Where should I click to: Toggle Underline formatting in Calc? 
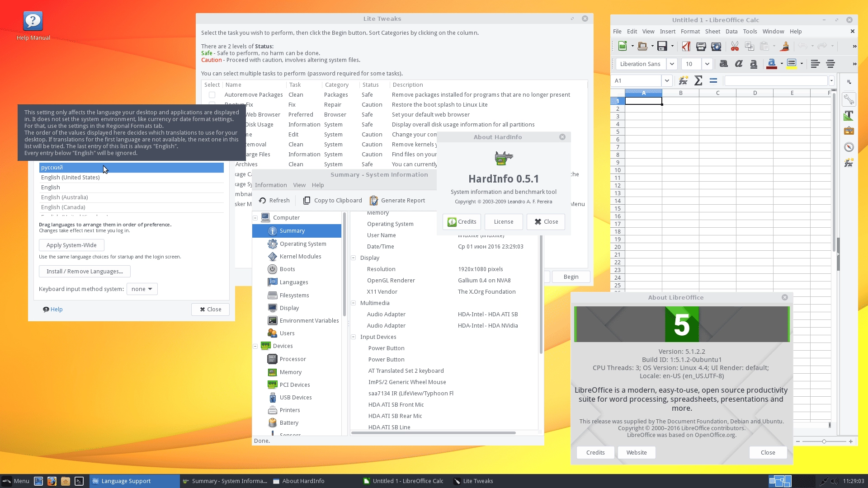coord(754,64)
